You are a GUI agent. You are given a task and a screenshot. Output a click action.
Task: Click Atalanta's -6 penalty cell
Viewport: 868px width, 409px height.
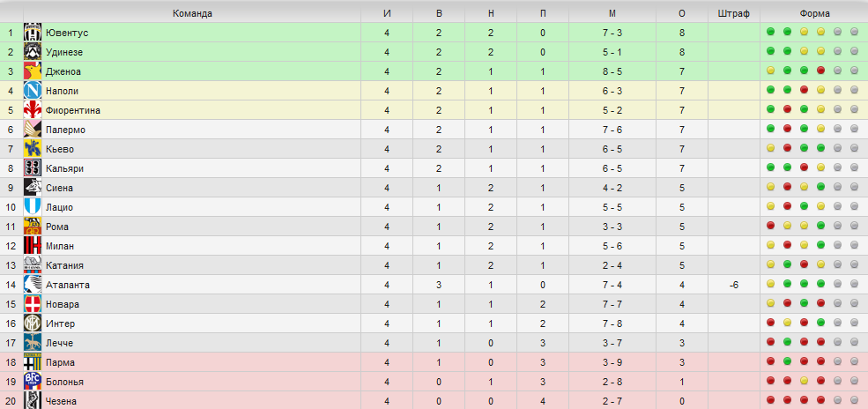(733, 285)
